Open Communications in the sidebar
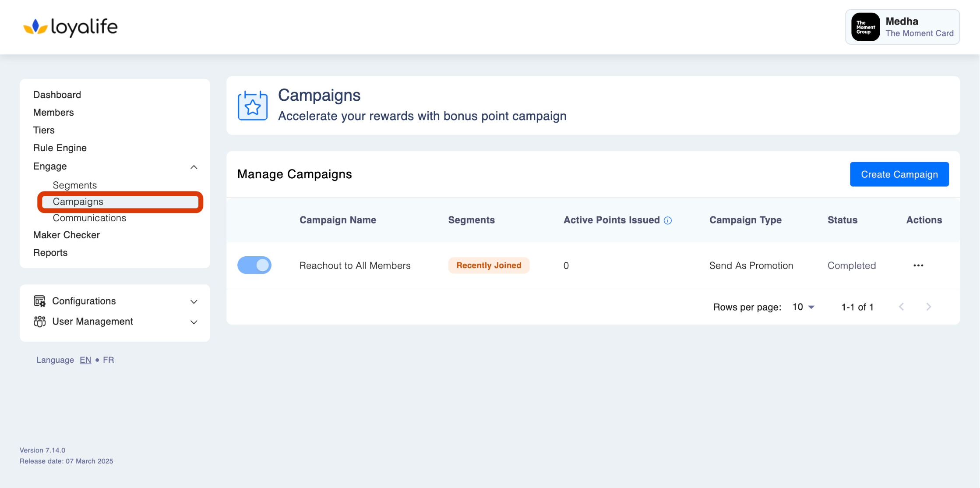The image size is (980, 488). click(x=89, y=218)
